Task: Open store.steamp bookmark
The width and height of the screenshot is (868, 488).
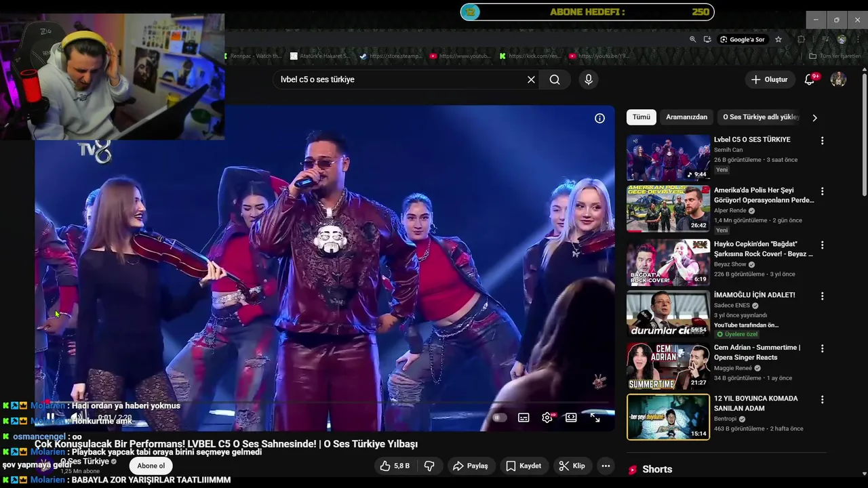Action: [391, 56]
